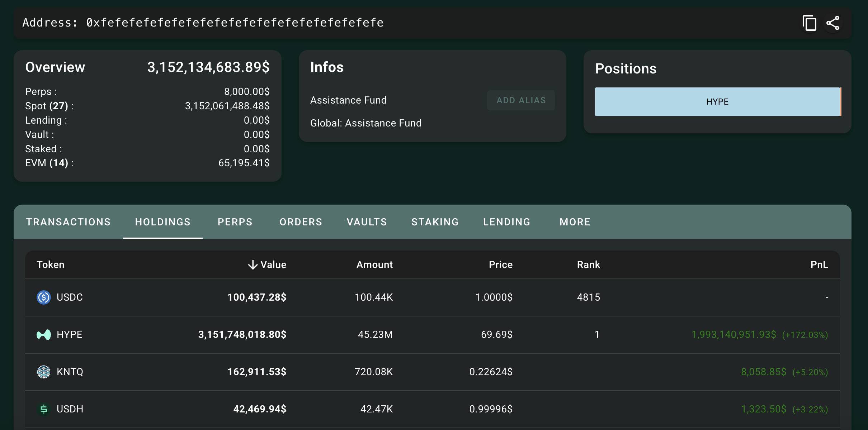
Task: Click the USDH token icon
Action: (x=44, y=409)
